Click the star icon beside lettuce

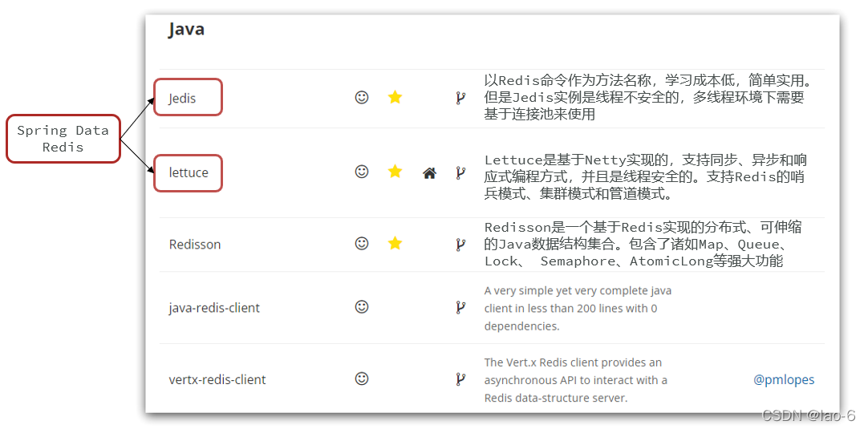pyautogui.click(x=395, y=172)
